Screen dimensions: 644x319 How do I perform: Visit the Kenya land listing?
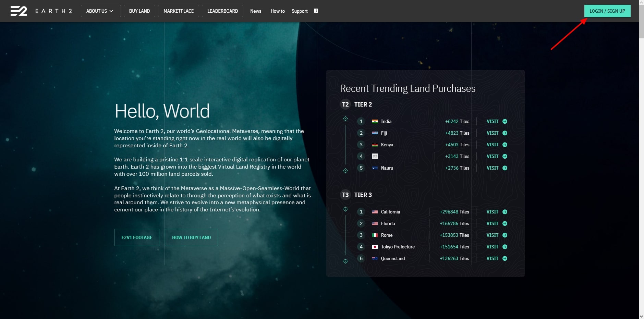pyautogui.click(x=493, y=145)
